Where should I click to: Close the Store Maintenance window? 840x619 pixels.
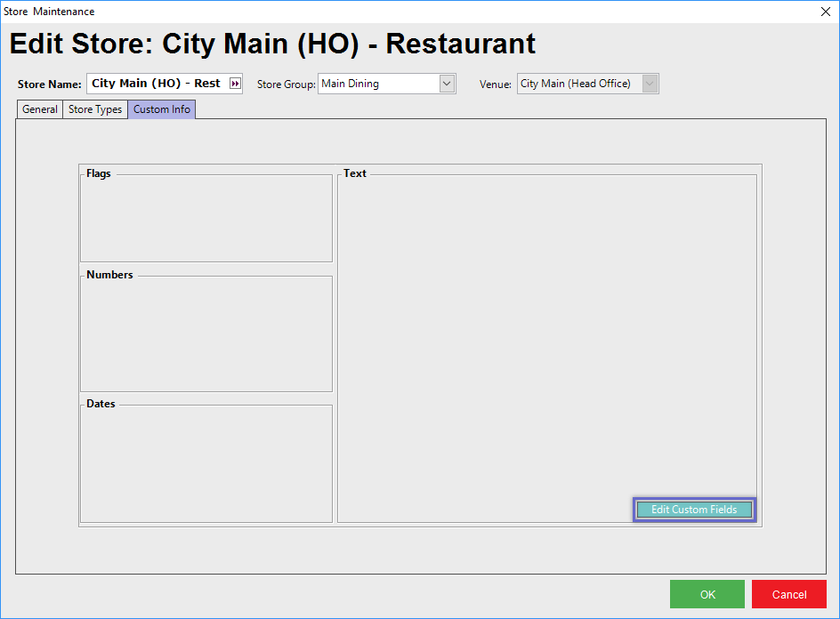click(x=824, y=12)
